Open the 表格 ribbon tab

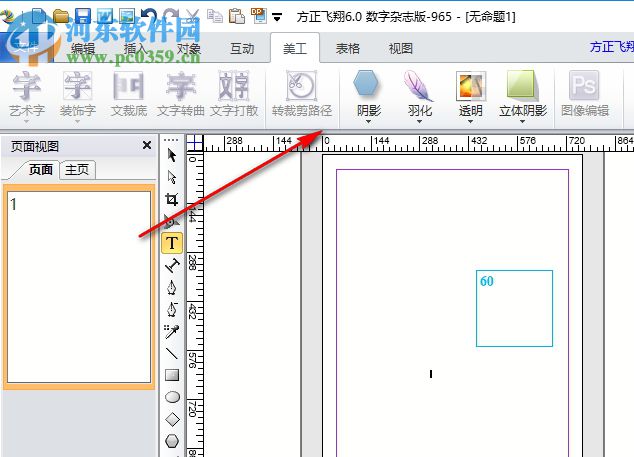(348, 49)
